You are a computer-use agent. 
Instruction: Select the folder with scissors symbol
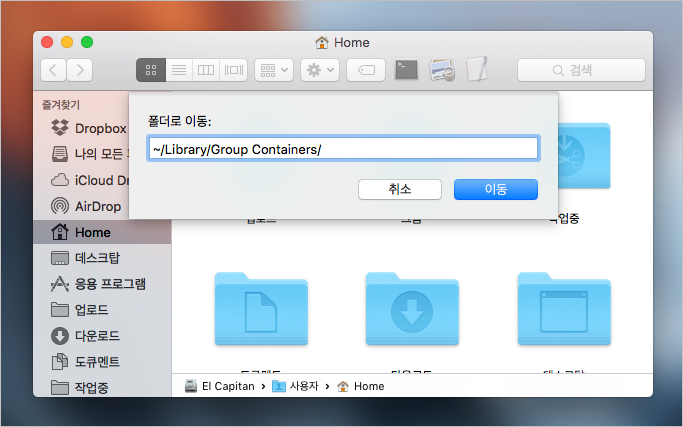[584, 156]
